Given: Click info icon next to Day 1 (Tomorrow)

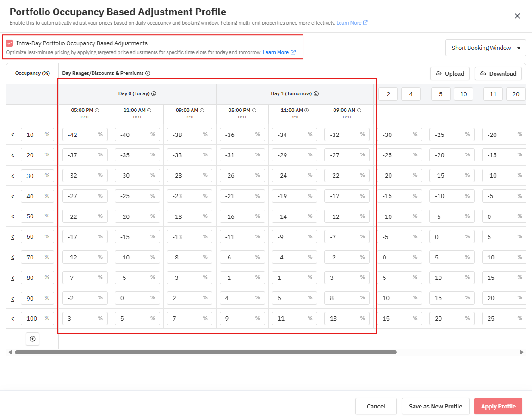Looking at the screenshot, I should tap(316, 94).
